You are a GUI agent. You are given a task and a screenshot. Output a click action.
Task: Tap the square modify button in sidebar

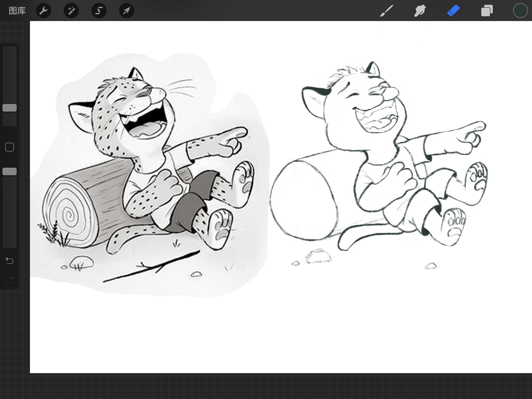tap(10, 147)
